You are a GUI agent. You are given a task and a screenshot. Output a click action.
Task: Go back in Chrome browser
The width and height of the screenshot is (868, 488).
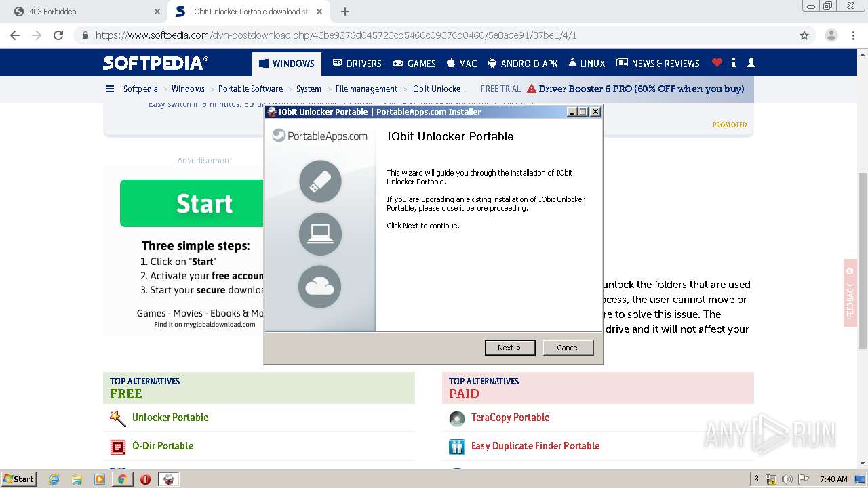click(x=15, y=35)
